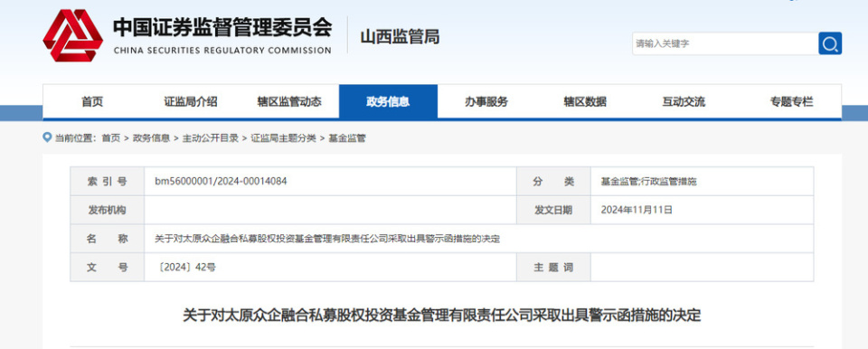Open the 办事服务 navigation tab

coord(486,102)
